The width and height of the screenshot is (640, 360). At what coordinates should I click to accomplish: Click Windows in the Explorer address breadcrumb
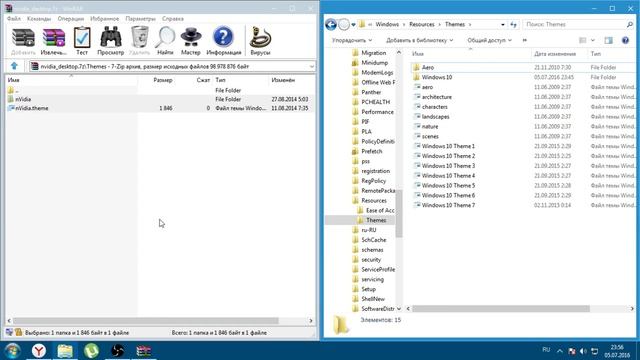387,24
